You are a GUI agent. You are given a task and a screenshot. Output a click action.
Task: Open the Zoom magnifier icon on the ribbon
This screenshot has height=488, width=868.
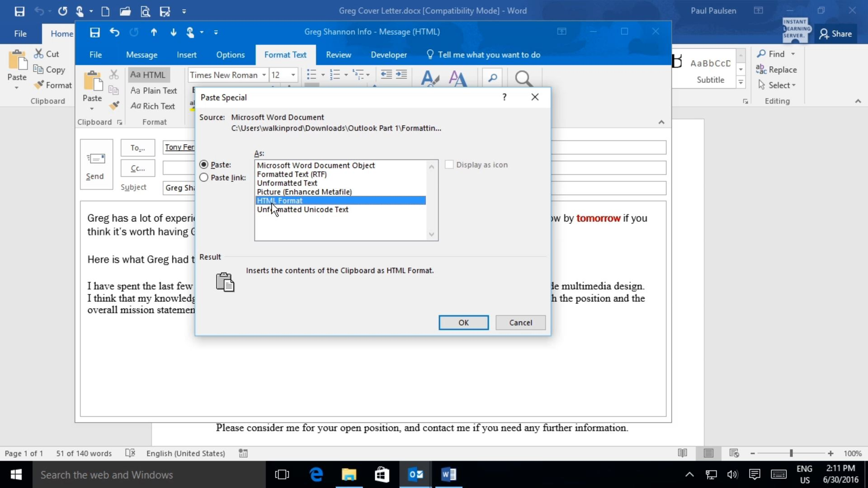point(492,78)
